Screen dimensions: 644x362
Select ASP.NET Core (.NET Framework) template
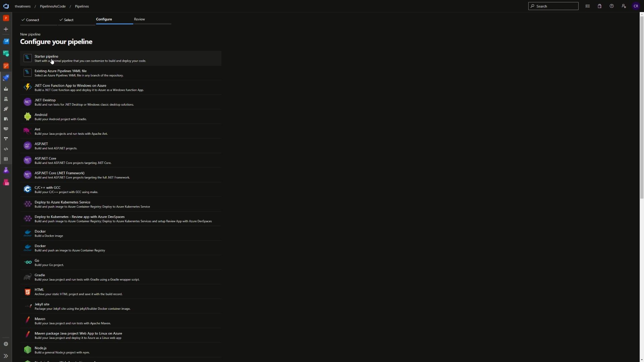pyautogui.click(x=121, y=175)
